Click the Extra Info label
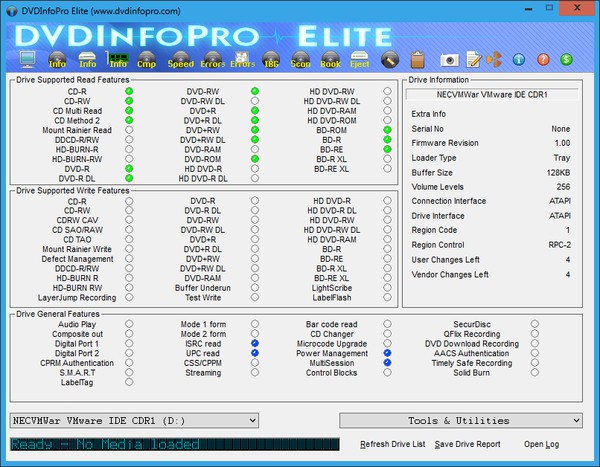Screen dimensions: 600x467 pyautogui.click(x=429, y=114)
